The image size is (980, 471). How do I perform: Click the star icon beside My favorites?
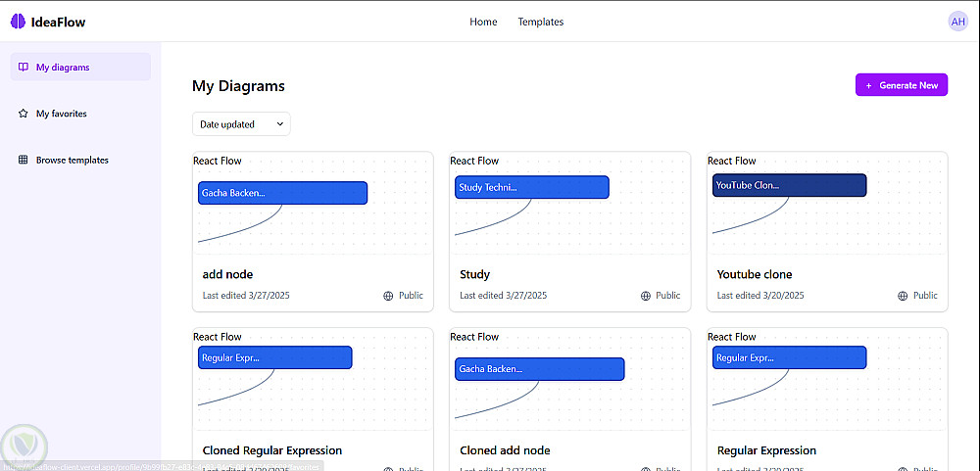[24, 114]
